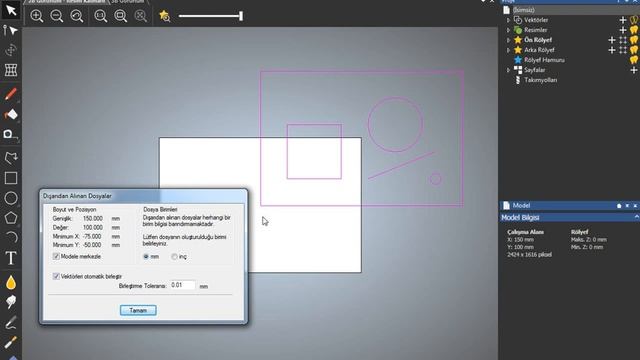640x360 pixels.
Task: Open the 3B Görünüm tab
Action: tap(128, 2)
